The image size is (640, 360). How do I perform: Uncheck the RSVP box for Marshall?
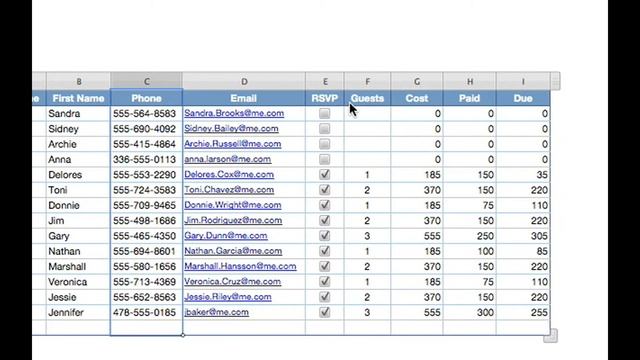tap(324, 267)
